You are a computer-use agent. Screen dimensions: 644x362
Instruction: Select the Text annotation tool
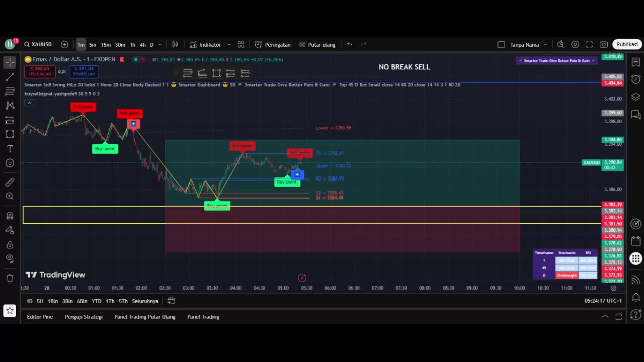coord(10,149)
